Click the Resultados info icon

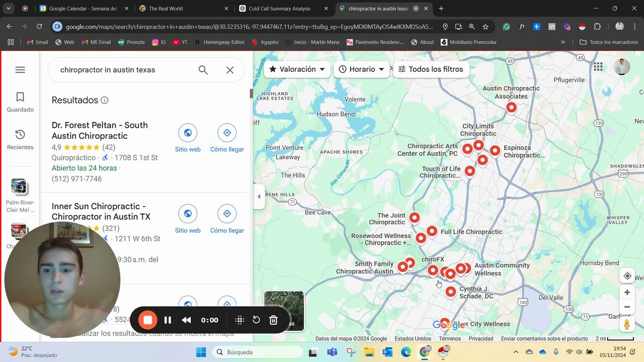point(105,100)
